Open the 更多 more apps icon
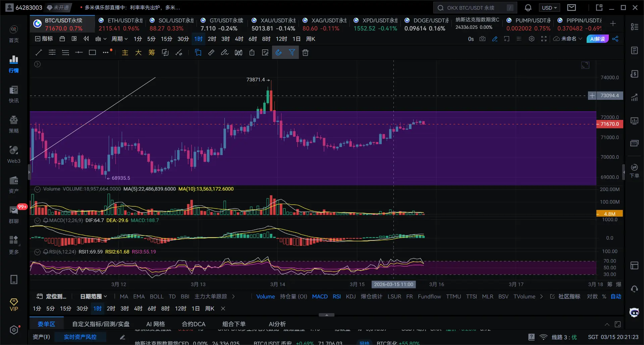Image resolution: width=644 pixels, height=345 pixels. (14, 245)
